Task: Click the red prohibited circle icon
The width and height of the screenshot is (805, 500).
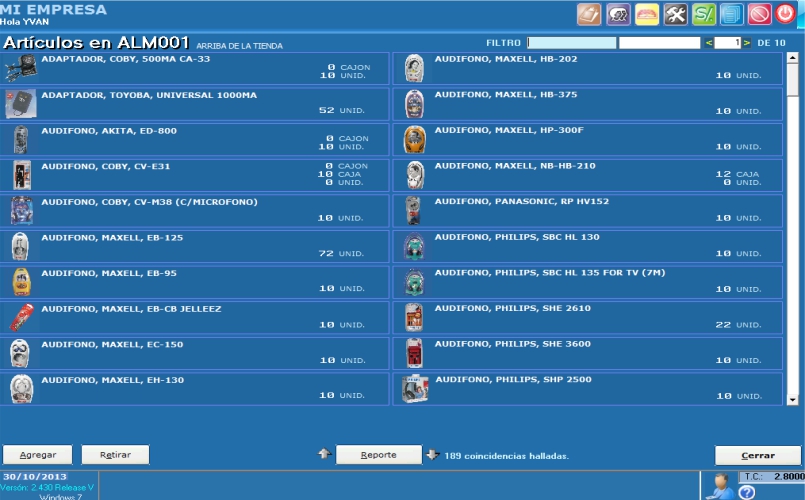Action: click(x=758, y=14)
